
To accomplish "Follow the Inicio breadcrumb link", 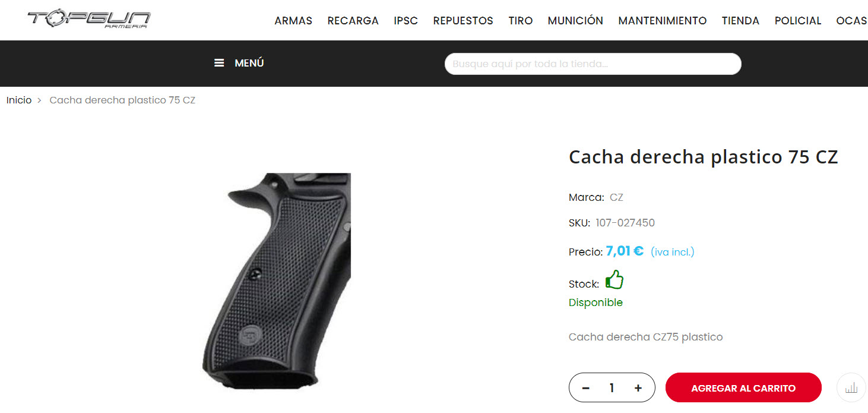I will pyautogui.click(x=19, y=100).
